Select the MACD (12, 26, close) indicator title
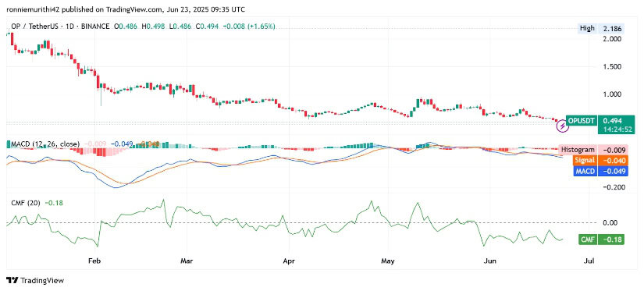The image size is (644, 291). point(45,144)
